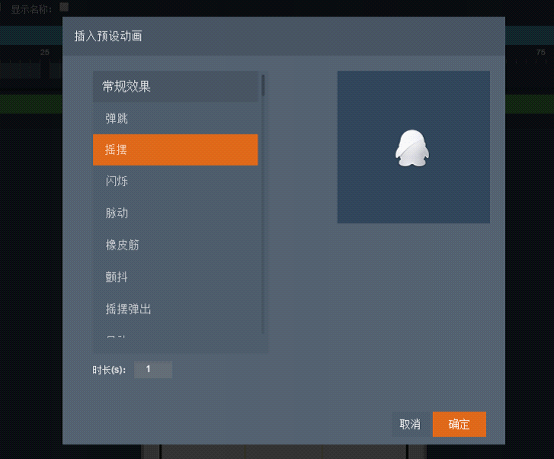This screenshot has height=459, width=554.
Task: Click the animation list scrollbar track bottom
Action: coord(263,327)
